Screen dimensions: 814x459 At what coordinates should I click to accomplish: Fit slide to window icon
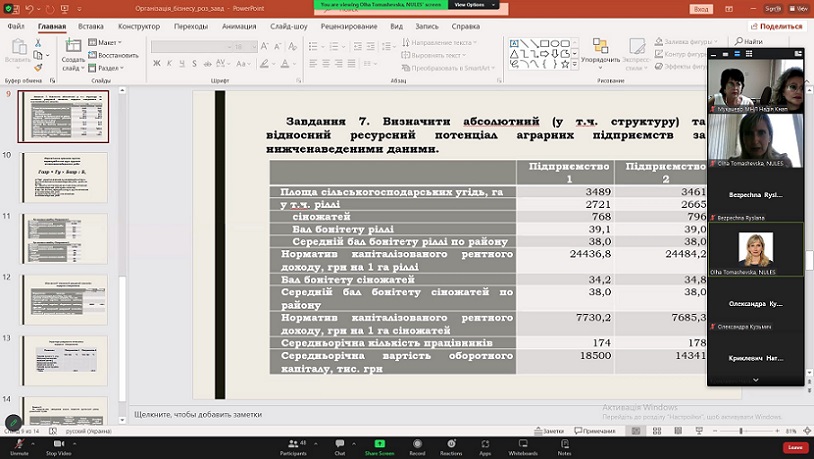coord(807,431)
